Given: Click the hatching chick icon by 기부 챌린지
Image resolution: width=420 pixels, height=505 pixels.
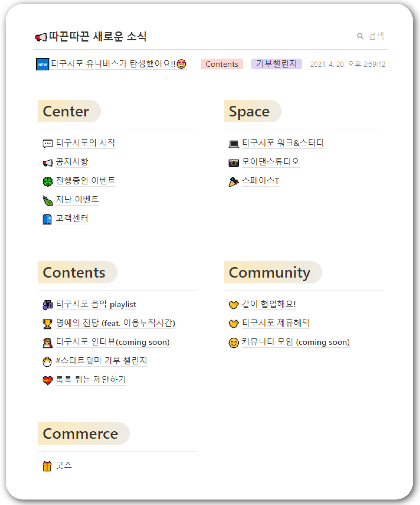Looking at the screenshot, I should [47, 361].
